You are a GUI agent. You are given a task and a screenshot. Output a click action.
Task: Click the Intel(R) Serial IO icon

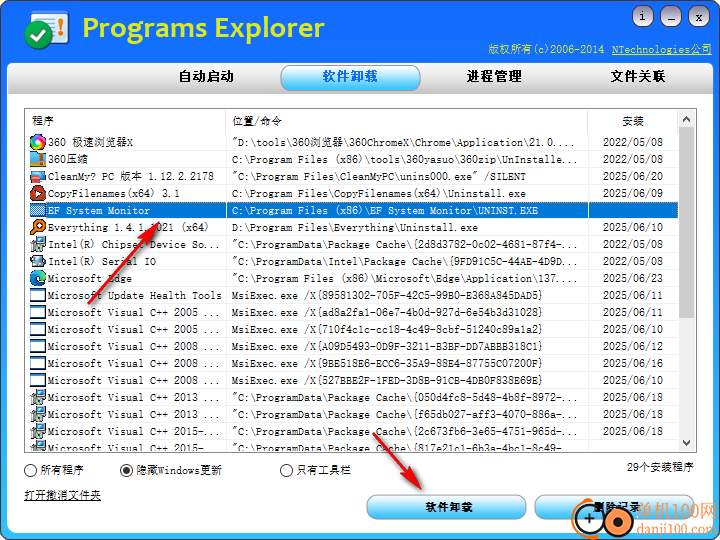[x=38, y=261]
